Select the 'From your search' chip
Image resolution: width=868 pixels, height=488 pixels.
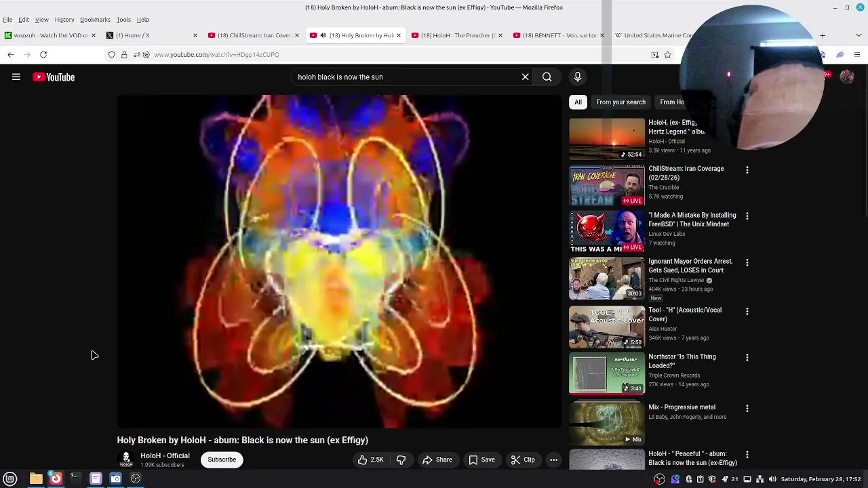[x=620, y=102]
